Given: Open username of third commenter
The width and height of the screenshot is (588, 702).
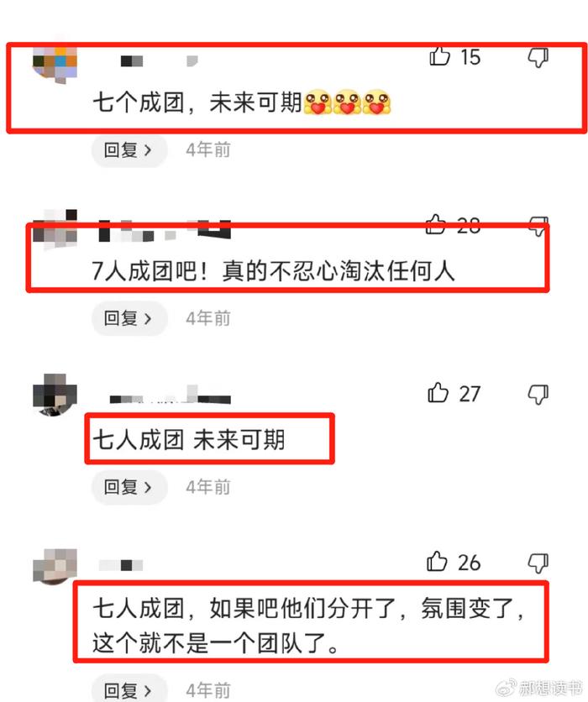Looking at the screenshot, I should [171, 396].
